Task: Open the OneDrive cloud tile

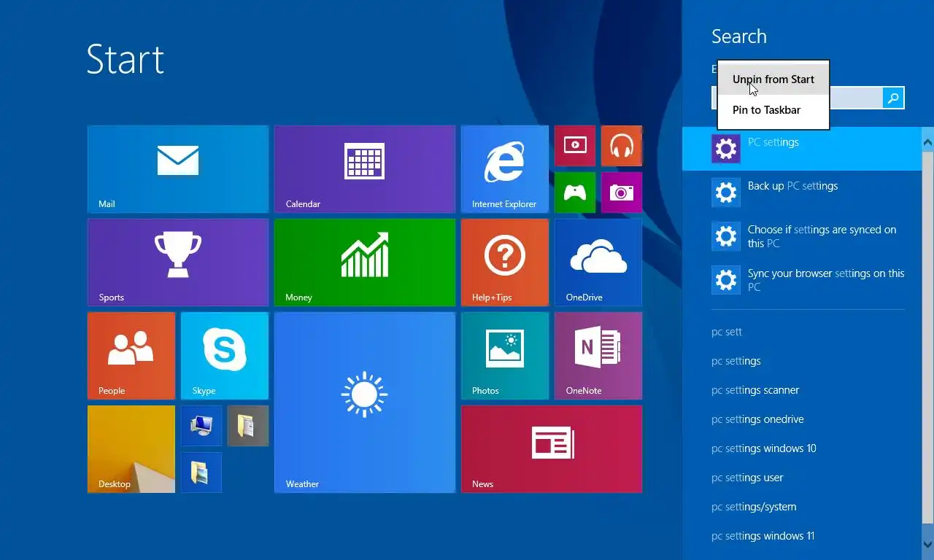Action: pyautogui.click(x=598, y=262)
